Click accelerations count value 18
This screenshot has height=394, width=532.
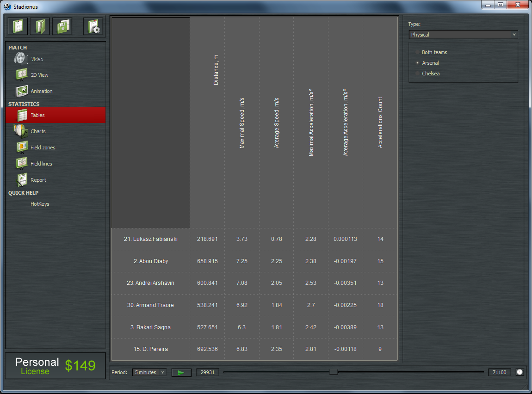380,305
